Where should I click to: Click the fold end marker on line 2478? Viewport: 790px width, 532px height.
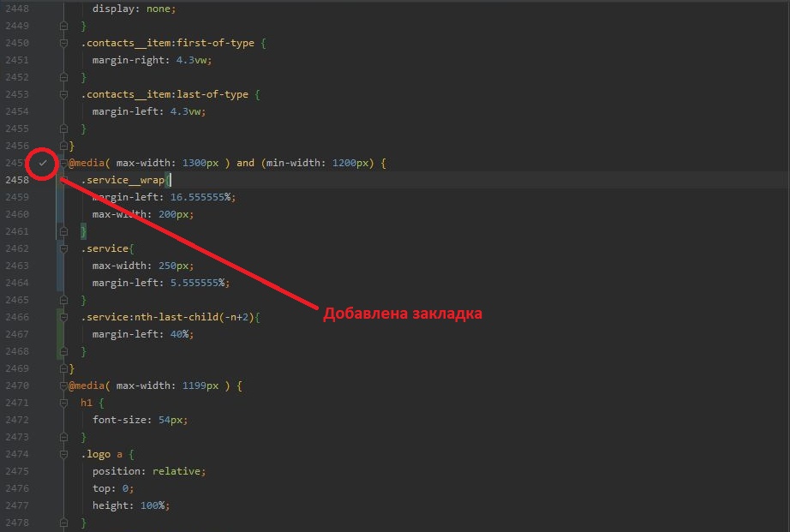tap(63, 523)
